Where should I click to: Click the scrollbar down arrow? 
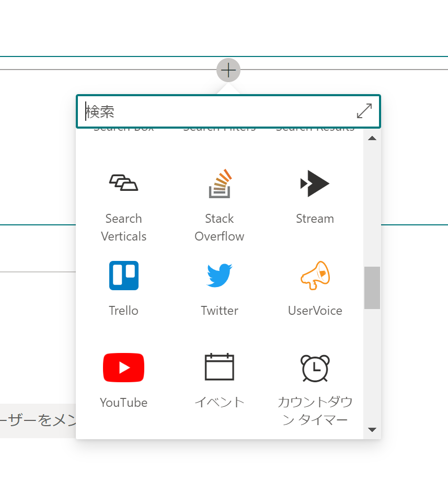tap(372, 430)
